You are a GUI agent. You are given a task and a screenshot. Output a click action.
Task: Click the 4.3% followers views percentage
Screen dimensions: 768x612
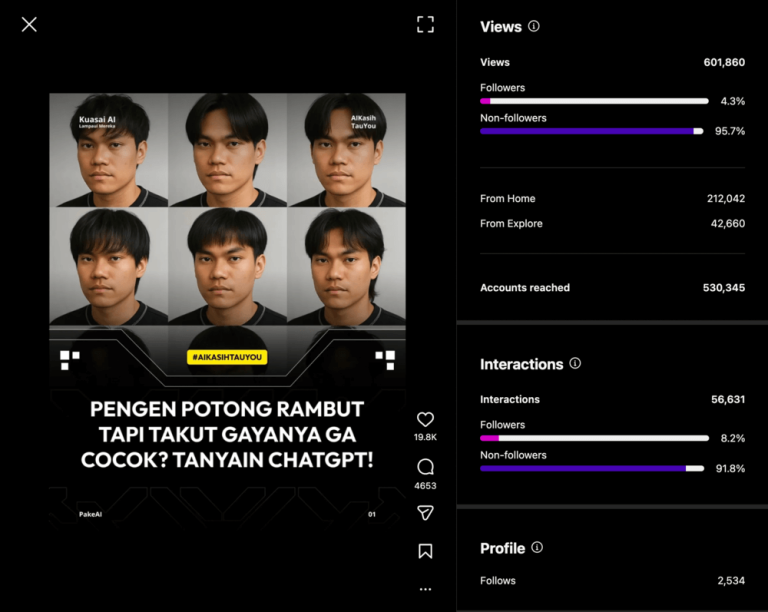point(733,101)
